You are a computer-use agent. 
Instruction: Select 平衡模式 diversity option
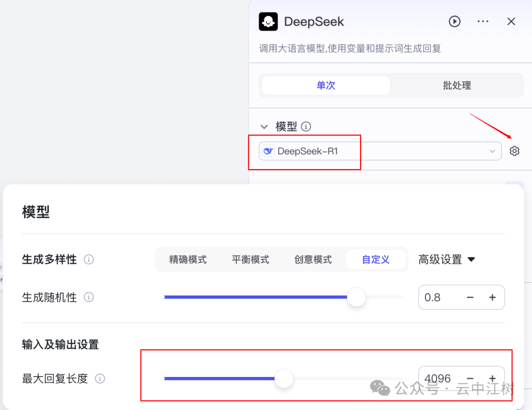tap(250, 260)
